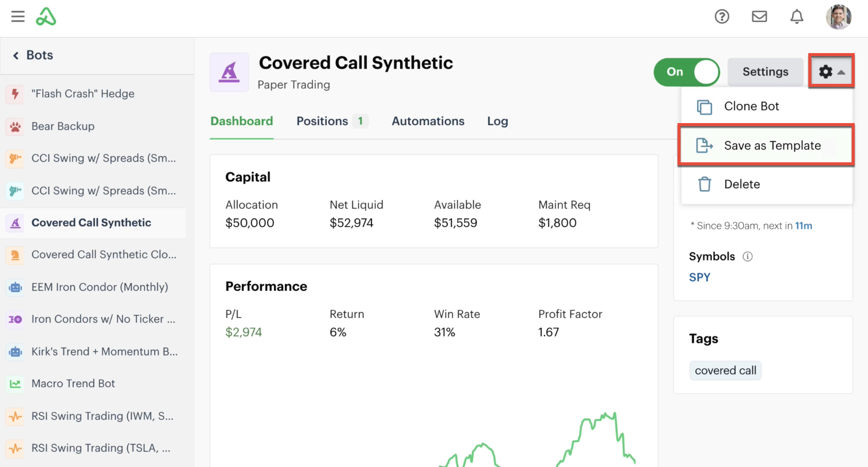
Task: Open the notifications bell
Action: [797, 17]
